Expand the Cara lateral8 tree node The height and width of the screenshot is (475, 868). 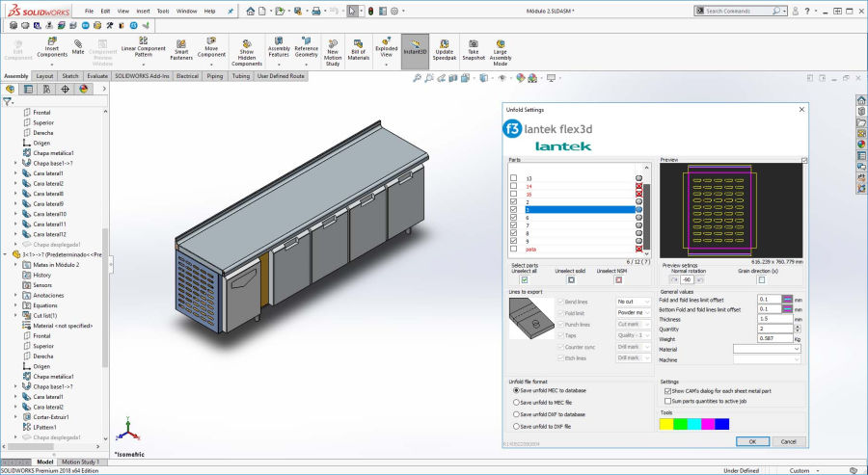coord(15,194)
